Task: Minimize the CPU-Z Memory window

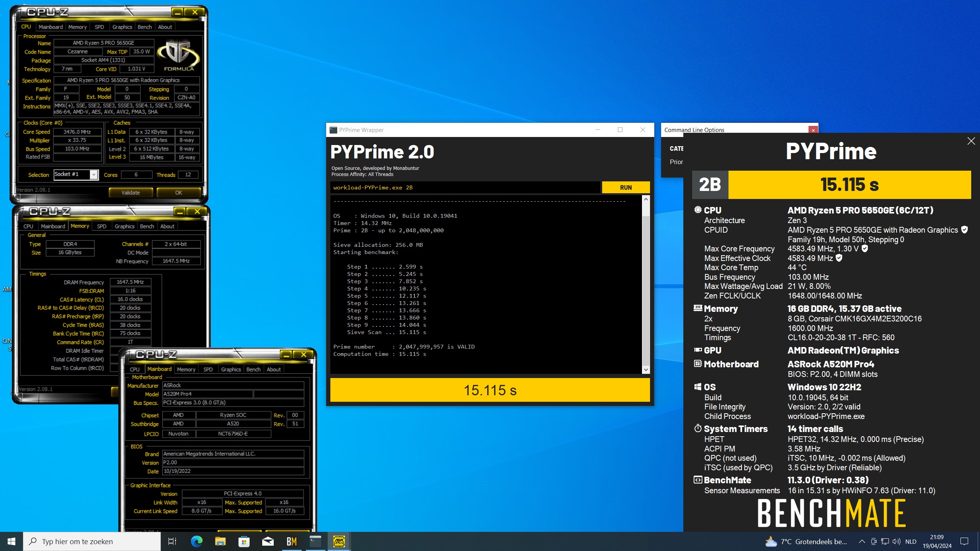Action: (180, 212)
